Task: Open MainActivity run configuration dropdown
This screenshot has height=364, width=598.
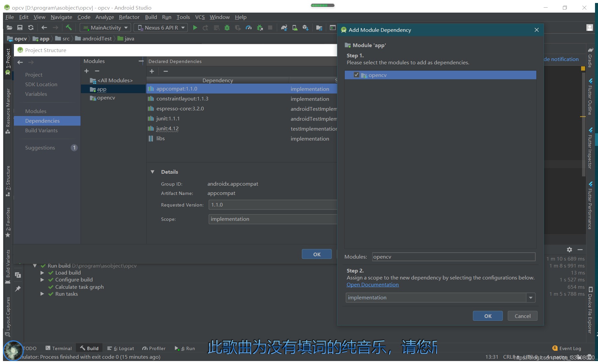Action: tap(106, 28)
